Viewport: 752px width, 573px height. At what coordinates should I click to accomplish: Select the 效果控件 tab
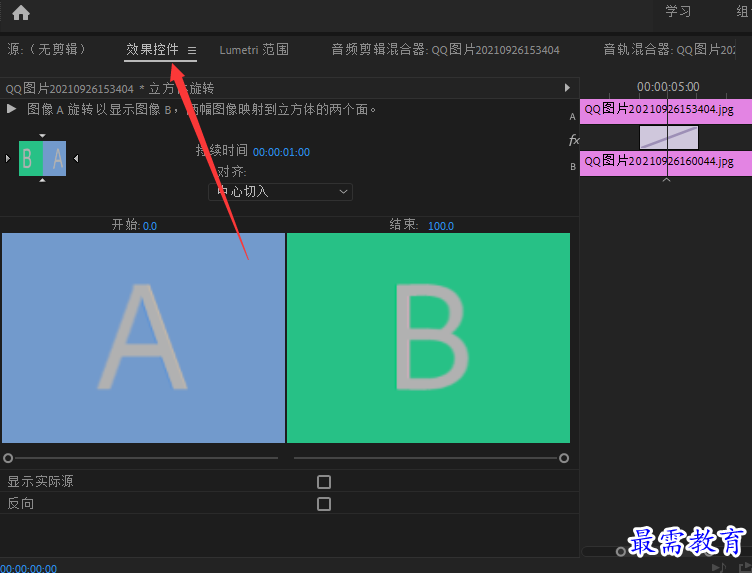coord(152,49)
